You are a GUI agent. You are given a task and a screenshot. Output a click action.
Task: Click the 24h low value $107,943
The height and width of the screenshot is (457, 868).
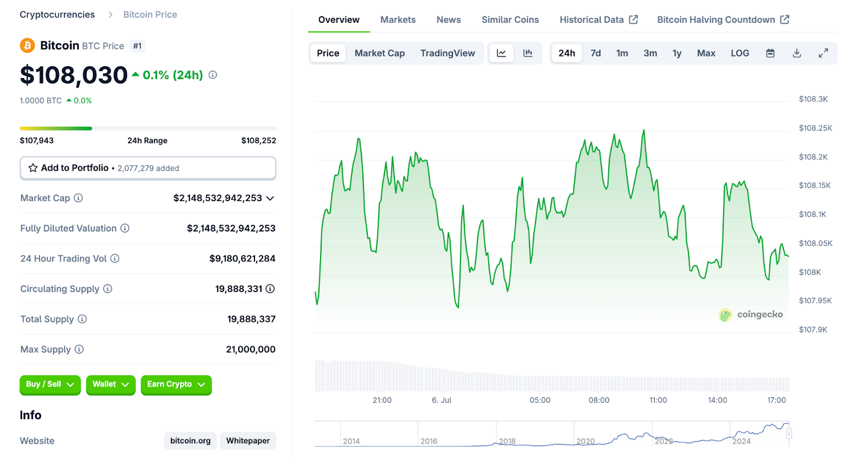coord(37,140)
